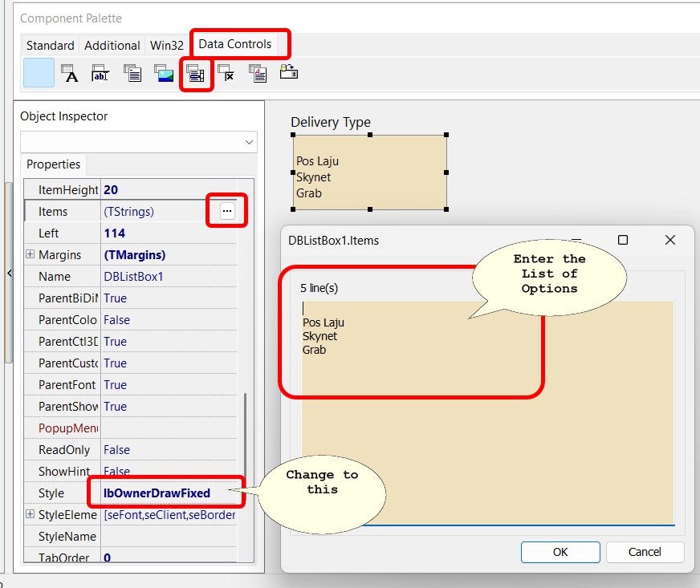
Task: Click the Style value lbOwnerDrawFixed
Action: point(157,493)
